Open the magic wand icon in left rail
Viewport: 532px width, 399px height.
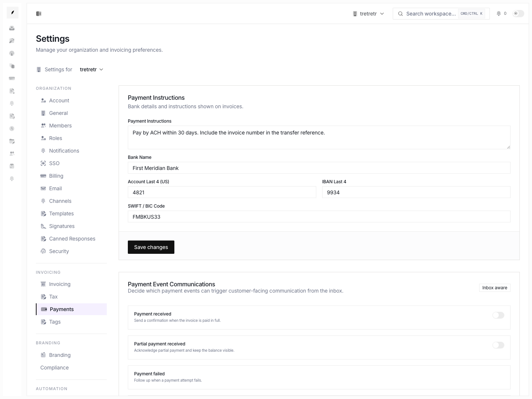tap(12, 41)
